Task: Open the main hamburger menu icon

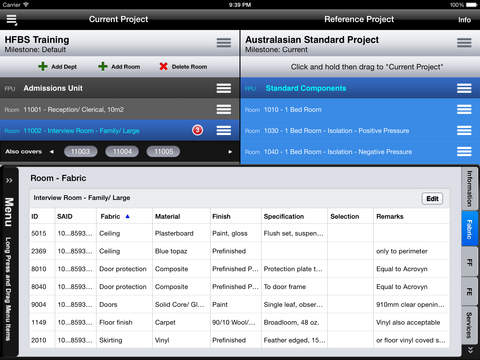Action: pos(12,20)
